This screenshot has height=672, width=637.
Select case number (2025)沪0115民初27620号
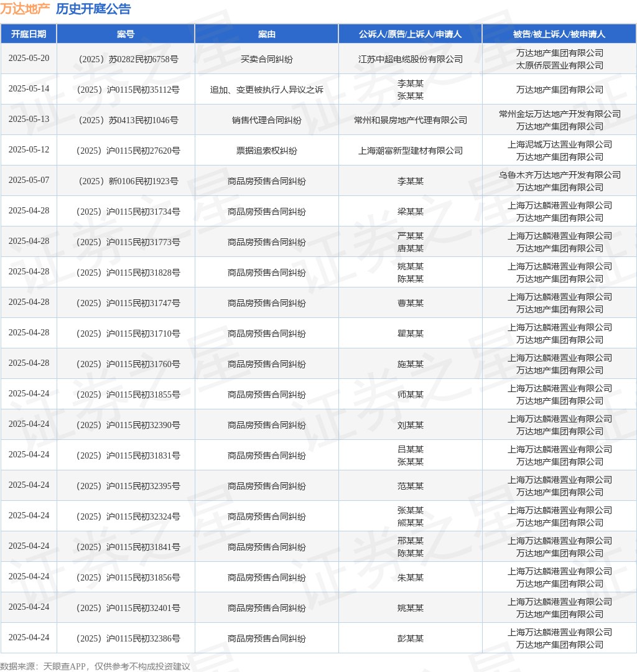click(128, 151)
